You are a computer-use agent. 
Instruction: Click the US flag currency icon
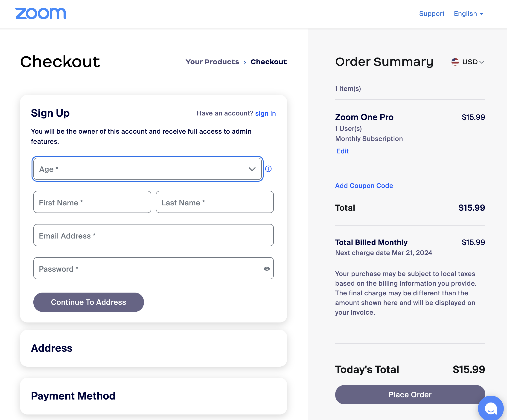point(455,62)
